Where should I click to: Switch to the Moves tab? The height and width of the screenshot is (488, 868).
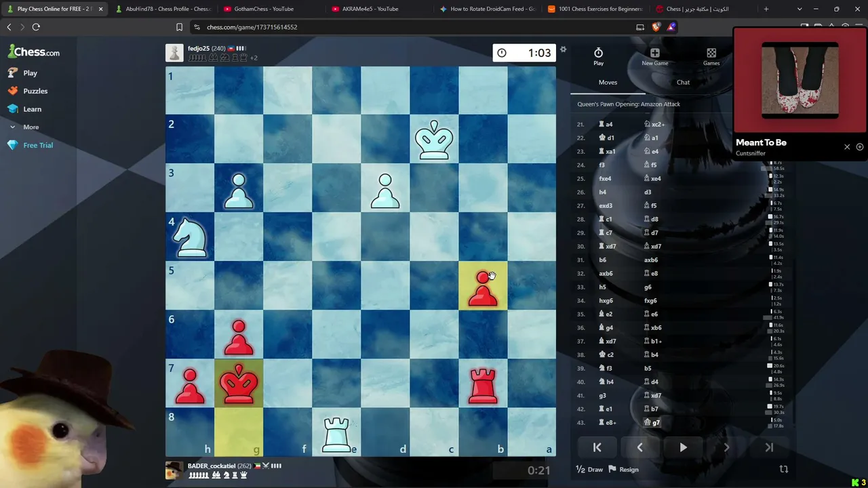click(x=608, y=83)
